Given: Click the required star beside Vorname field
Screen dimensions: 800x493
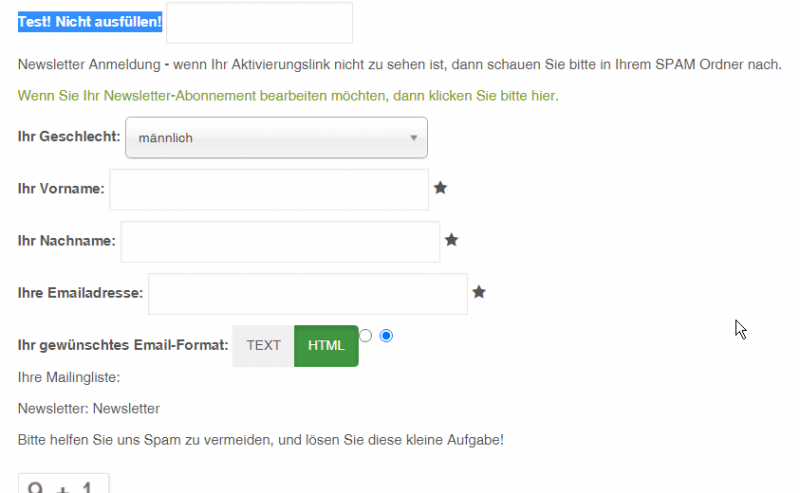Looking at the screenshot, I should point(440,187).
